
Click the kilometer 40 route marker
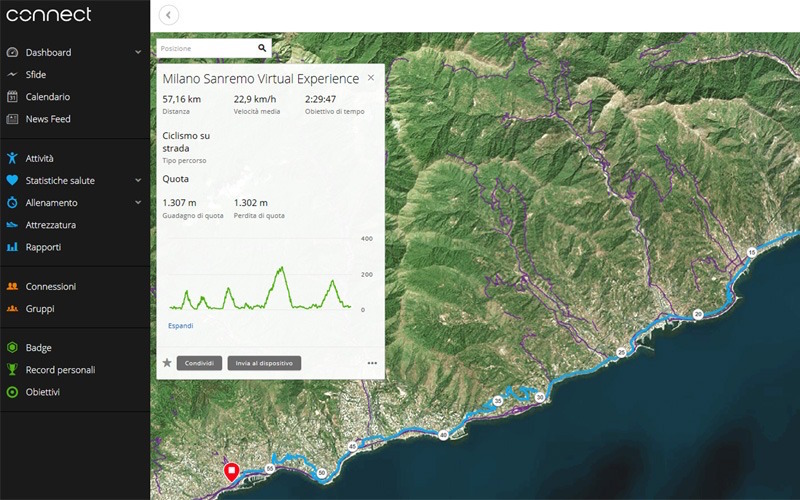click(443, 435)
